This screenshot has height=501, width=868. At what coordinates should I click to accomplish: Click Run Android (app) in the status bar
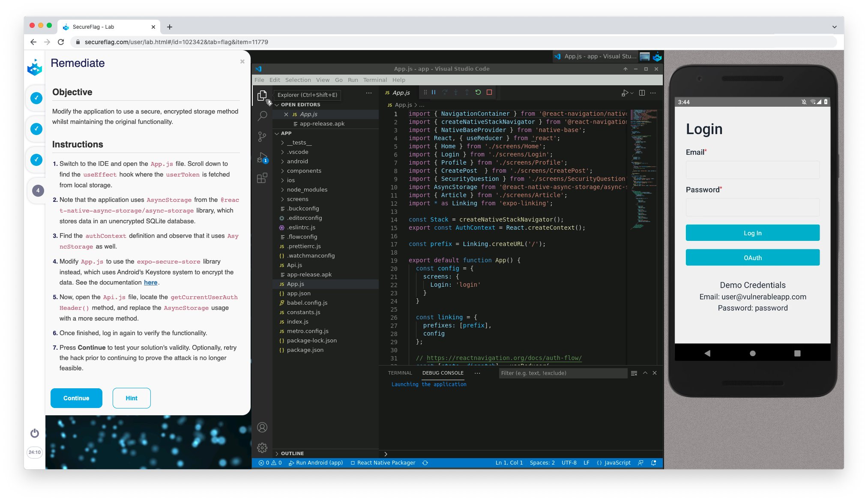316,463
